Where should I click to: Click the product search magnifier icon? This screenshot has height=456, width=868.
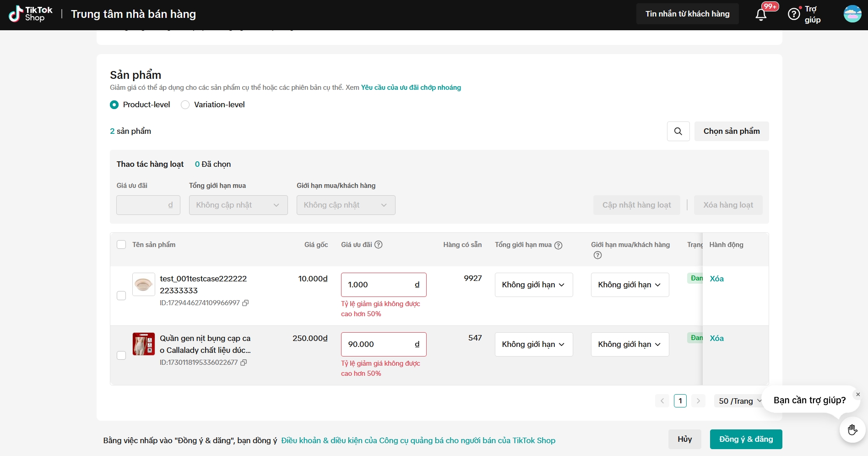click(678, 132)
